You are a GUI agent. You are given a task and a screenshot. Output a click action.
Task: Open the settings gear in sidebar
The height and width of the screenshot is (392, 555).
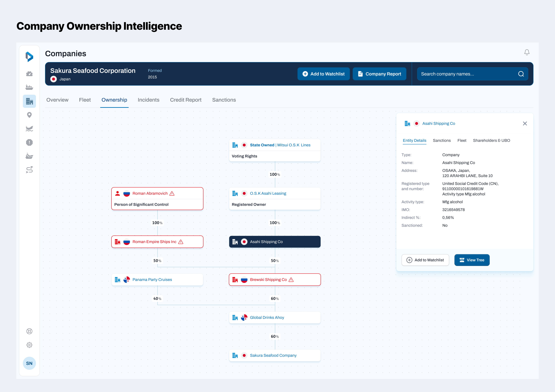[x=29, y=345]
